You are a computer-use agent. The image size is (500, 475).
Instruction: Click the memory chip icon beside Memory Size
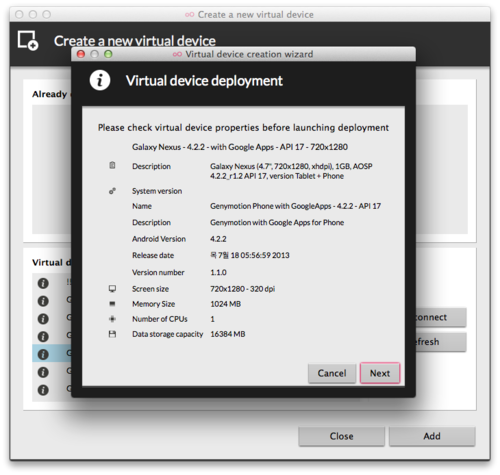[112, 304]
